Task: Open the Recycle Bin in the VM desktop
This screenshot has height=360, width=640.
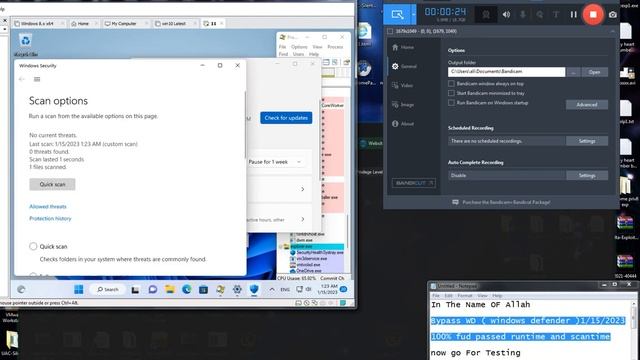Action: 25,45
